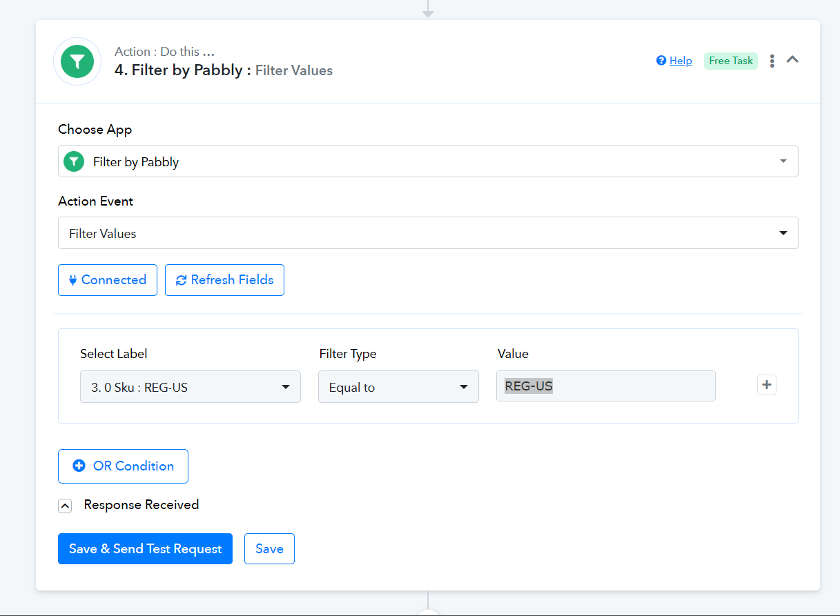Click Save & Send Test Request
The image size is (840, 616).
click(x=145, y=549)
